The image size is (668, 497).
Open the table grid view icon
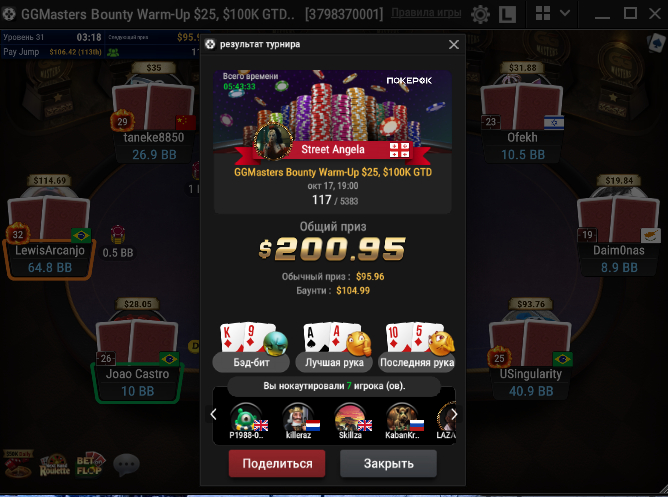542,13
